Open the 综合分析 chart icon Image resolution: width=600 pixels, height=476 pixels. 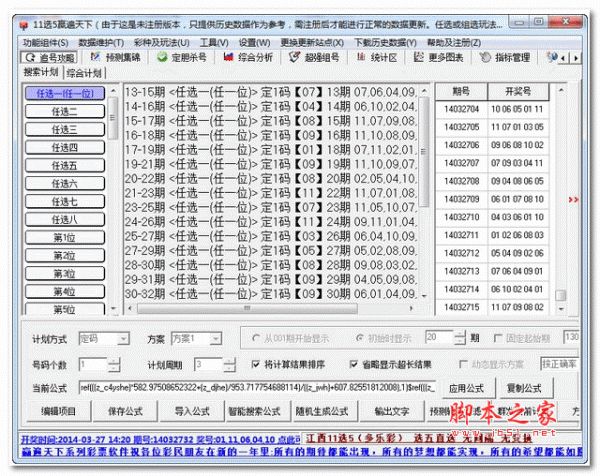click(228, 57)
